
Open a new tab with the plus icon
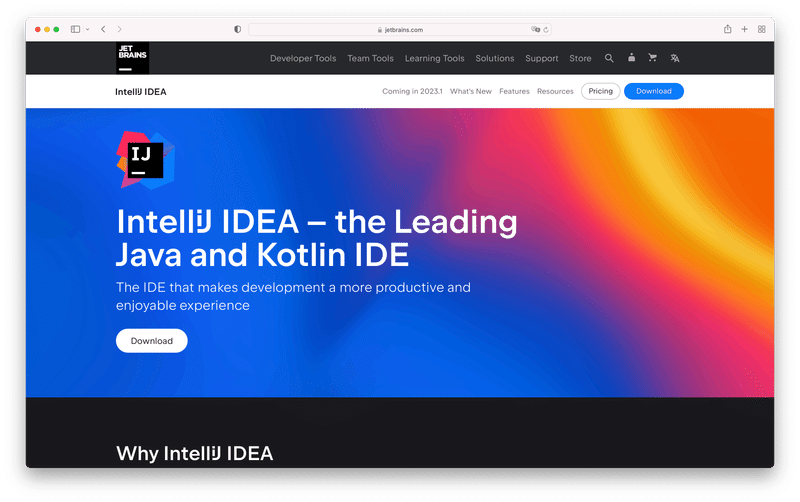pyautogui.click(x=744, y=30)
